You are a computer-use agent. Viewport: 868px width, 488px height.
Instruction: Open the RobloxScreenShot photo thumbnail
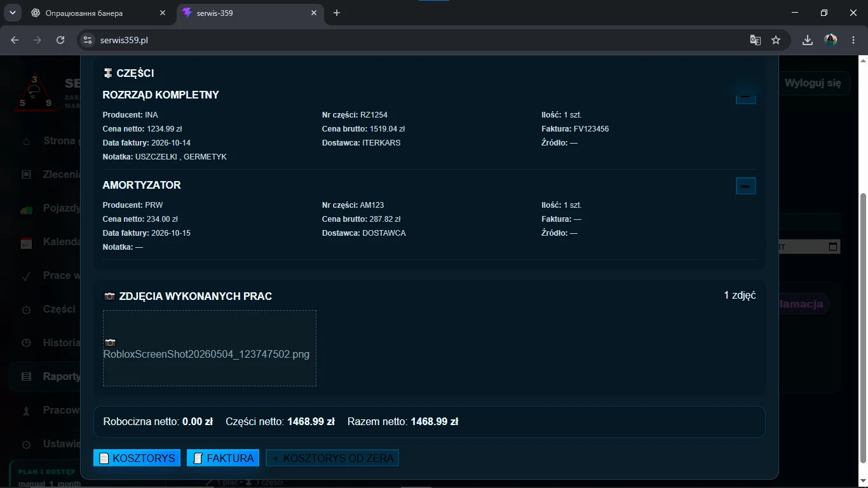[x=210, y=348]
